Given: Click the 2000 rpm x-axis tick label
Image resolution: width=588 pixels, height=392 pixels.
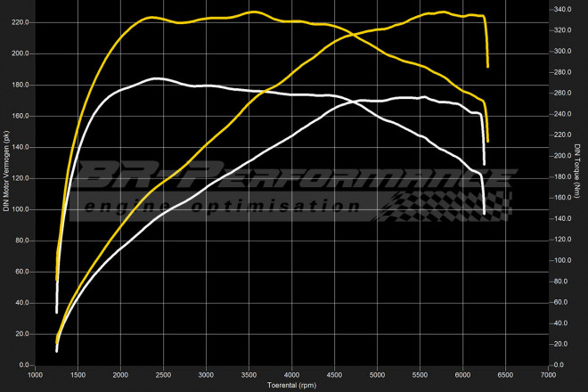Looking at the screenshot, I should pos(120,375).
